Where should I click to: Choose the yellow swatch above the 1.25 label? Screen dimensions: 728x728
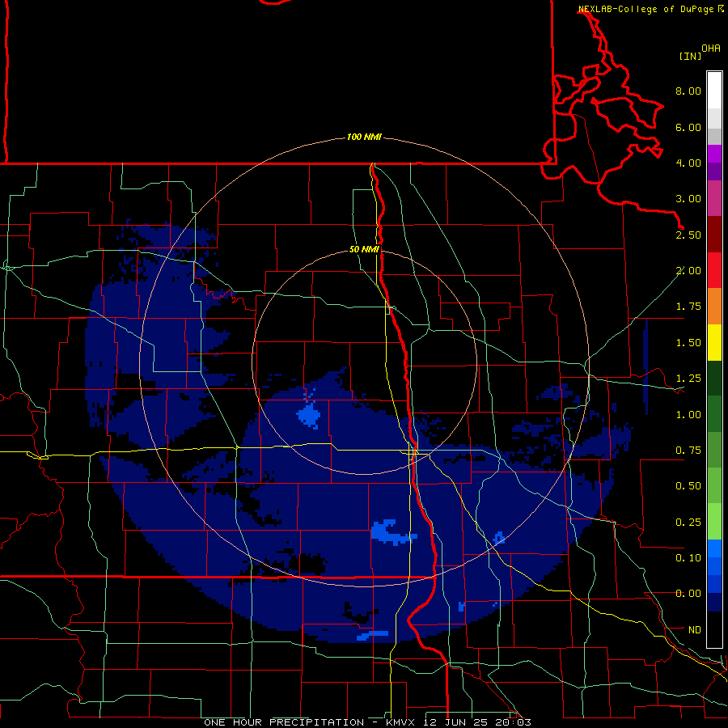pyautogui.click(x=714, y=343)
